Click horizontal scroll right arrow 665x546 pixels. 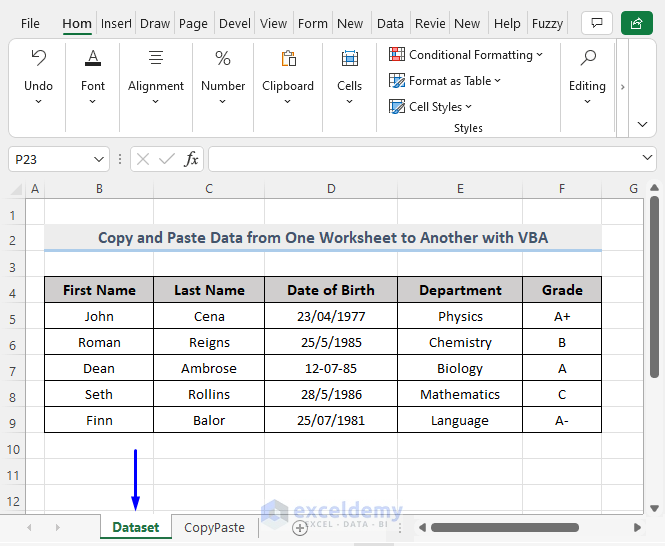click(637, 527)
